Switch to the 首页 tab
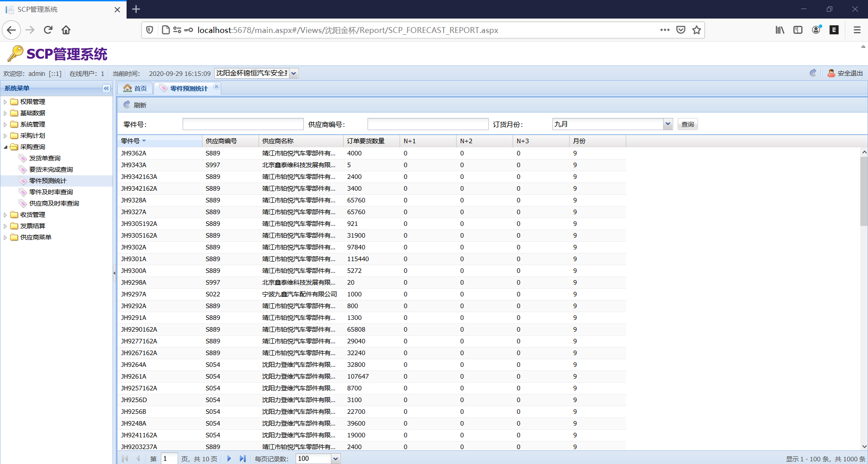This screenshot has height=464, width=868. click(x=135, y=89)
